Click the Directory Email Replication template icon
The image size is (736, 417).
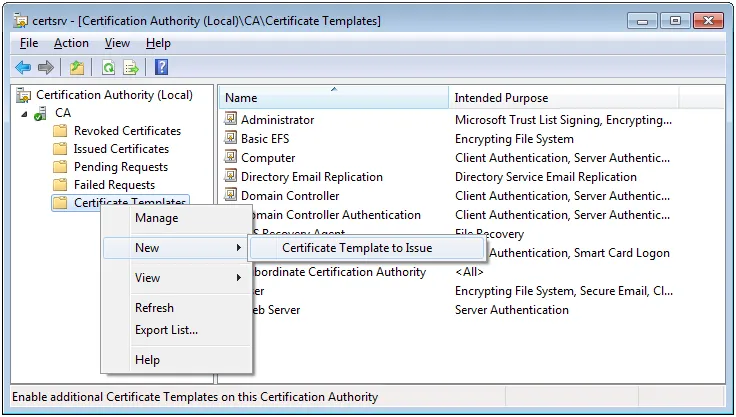pos(230,176)
